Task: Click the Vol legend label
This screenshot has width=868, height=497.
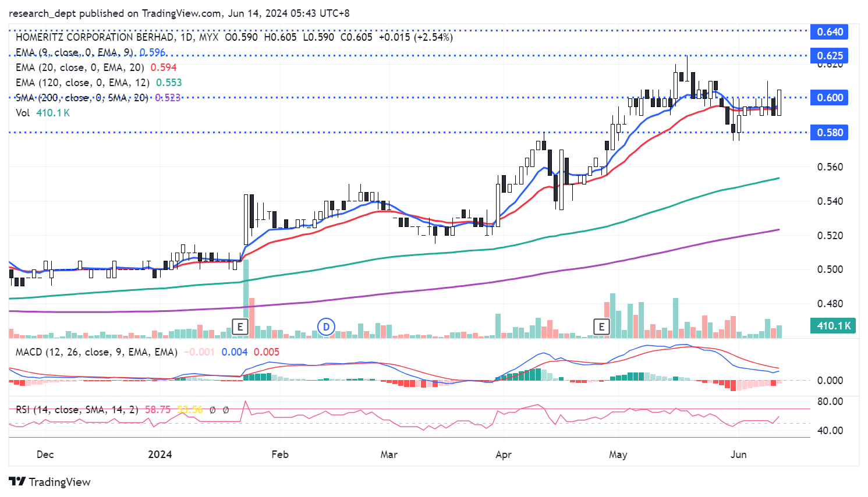Action: pyautogui.click(x=23, y=113)
